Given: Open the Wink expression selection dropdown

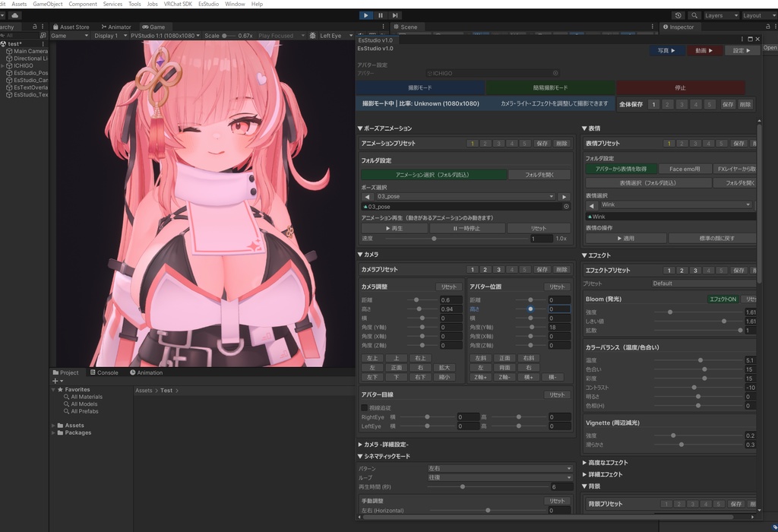Looking at the screenshot, I should click(x=676, y=205).
